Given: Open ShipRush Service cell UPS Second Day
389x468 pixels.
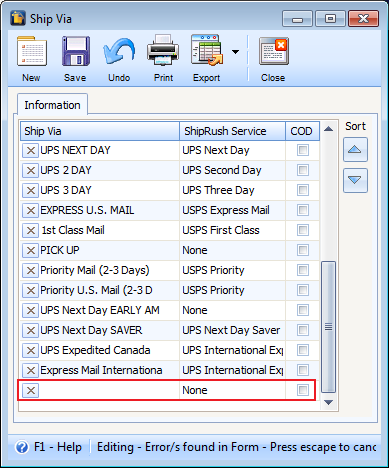Looking at the screenshot, I should (x=232, y=170).
